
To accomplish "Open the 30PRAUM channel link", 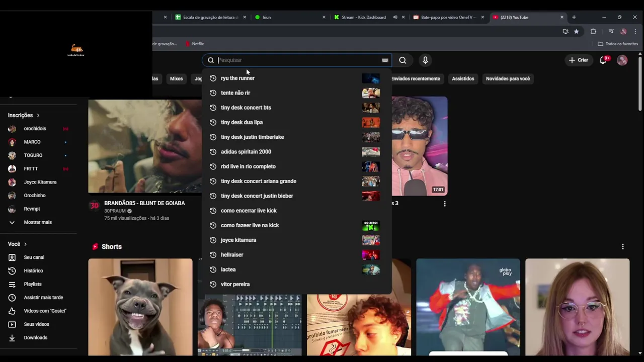I will tap(115, 211).
